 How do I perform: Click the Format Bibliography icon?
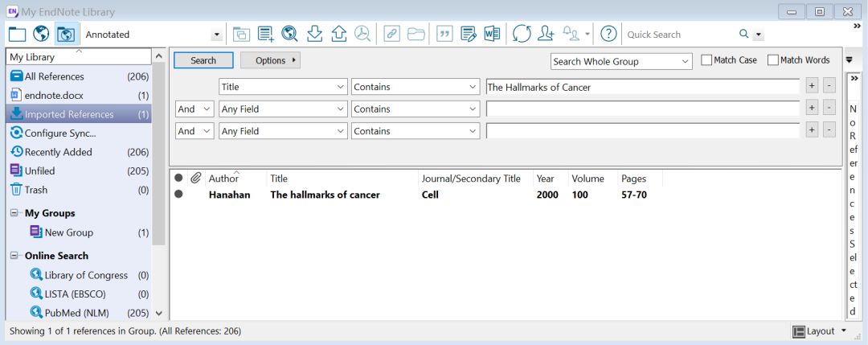(469, 35)
